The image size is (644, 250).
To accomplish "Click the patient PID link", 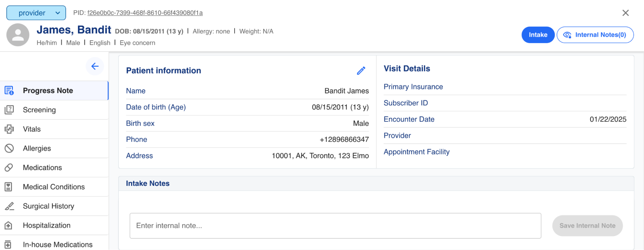I will pos(145,13).
